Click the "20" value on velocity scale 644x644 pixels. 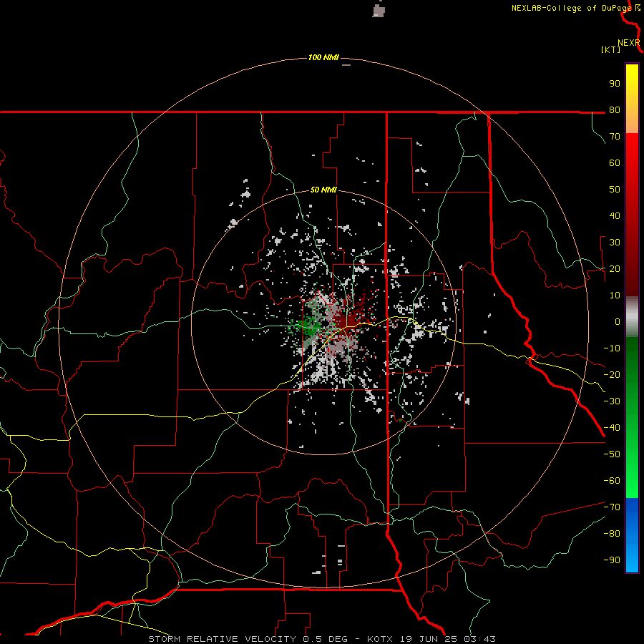[x=615, y=268]
